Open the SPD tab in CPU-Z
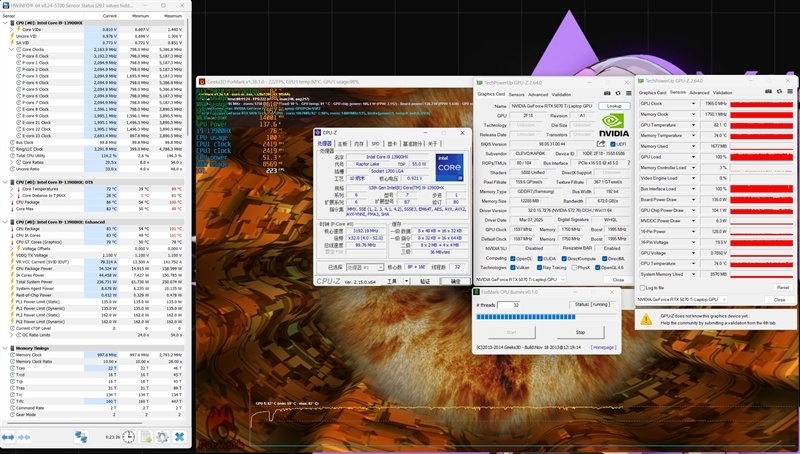 coord(376,144)
